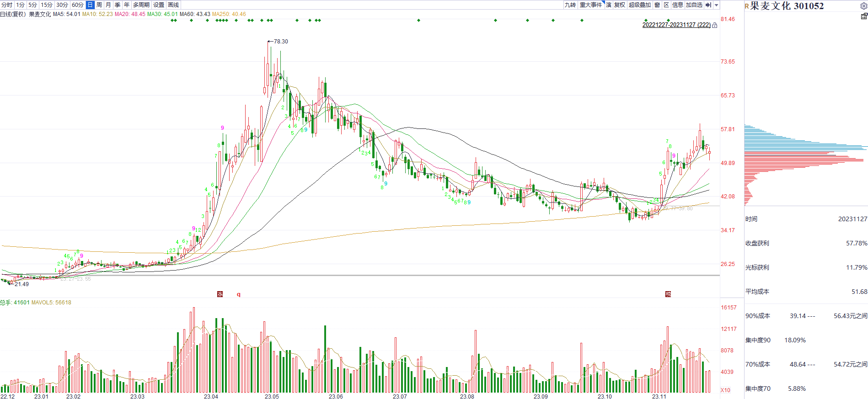Image resolution: width=868 pixels, height=399 pixels.
Task: Click the MAVOL5: 56618 volume label
Action: (x=51, y=303)
